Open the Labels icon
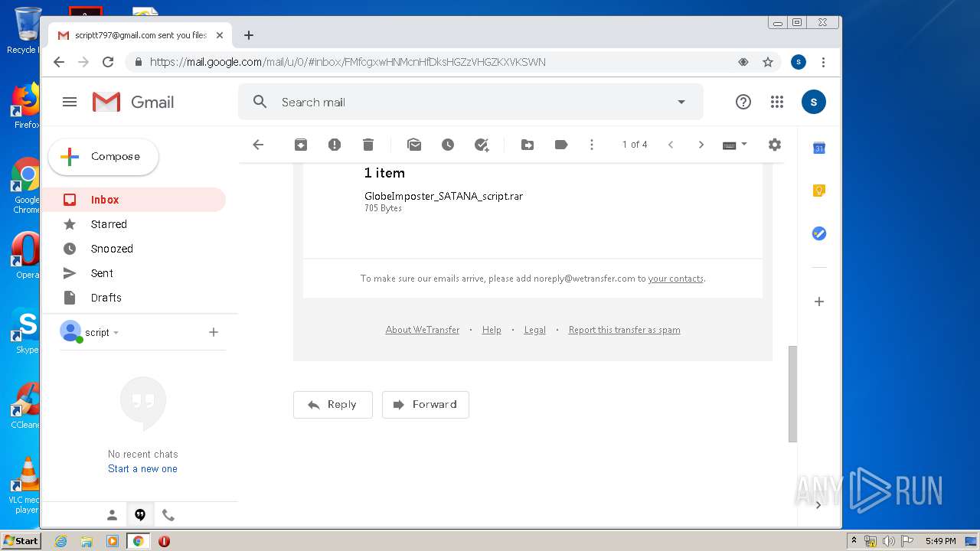Screen dimensions: 980x551 click(561, 145)
